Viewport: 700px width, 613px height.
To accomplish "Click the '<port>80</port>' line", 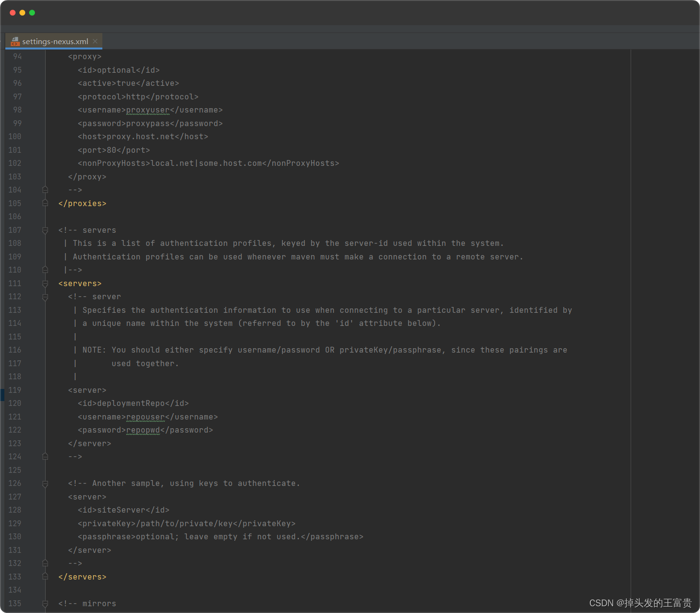I will [x=114, y=150].
